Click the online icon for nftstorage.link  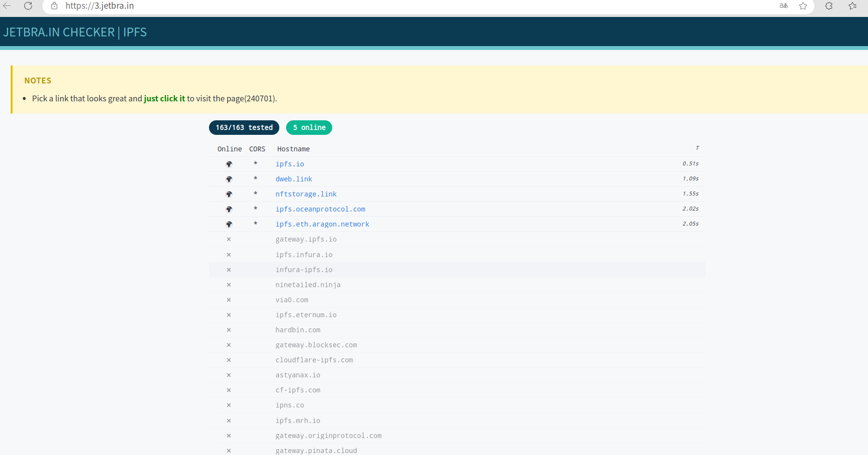(x=229, y=195)
